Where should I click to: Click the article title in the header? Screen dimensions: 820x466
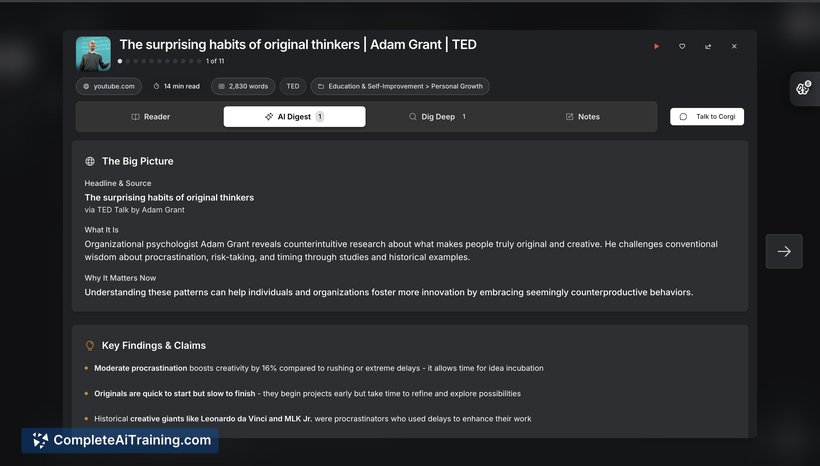pyautogui.click(x=298, y=44)
